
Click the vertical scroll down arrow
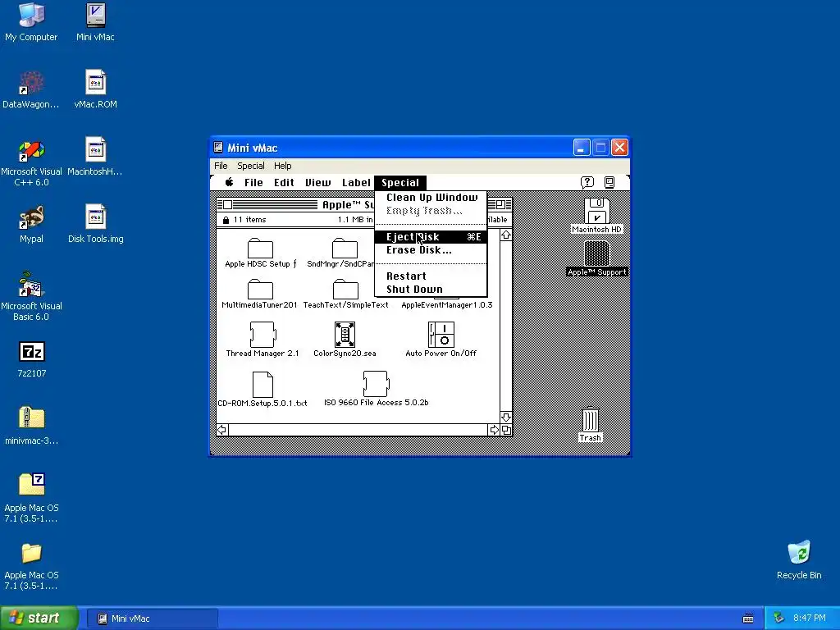[506, 418]
